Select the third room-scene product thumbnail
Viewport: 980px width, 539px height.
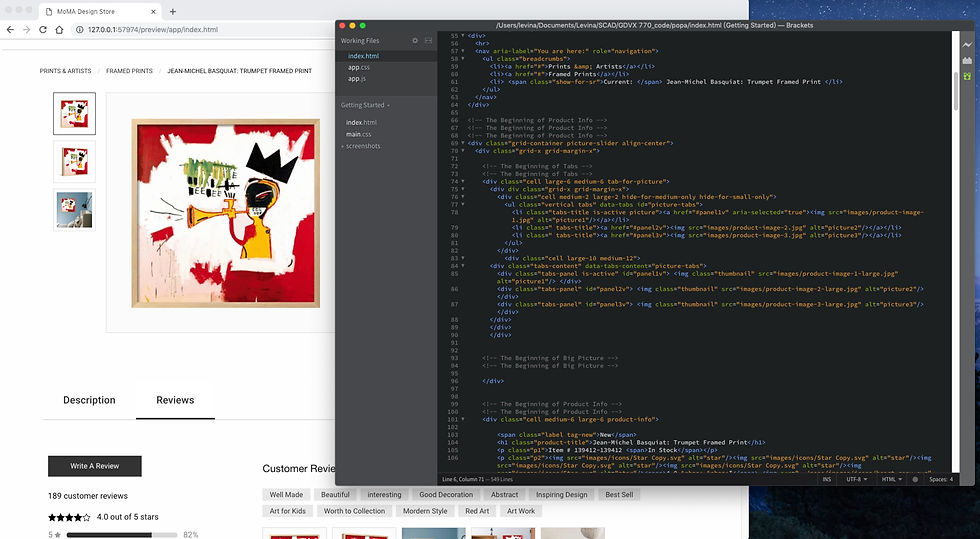(x=74, y=209)
